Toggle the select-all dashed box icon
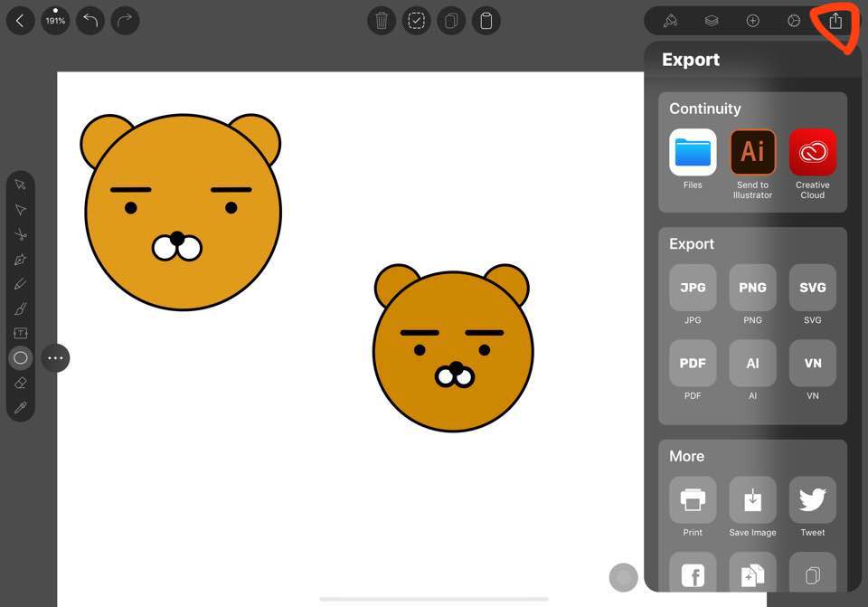 416,21
